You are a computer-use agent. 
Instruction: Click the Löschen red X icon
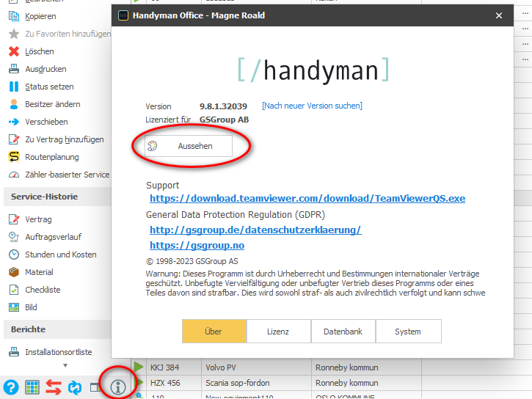(14, 51)
